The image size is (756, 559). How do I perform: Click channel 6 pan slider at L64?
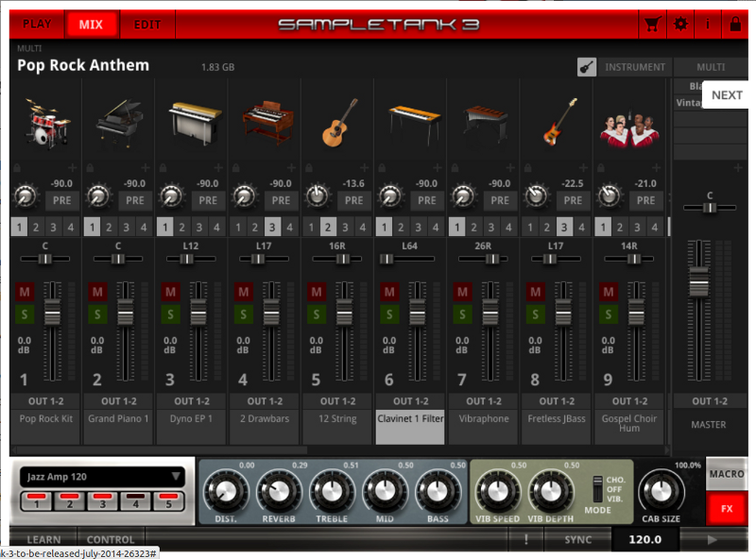[x=387, y=259]
